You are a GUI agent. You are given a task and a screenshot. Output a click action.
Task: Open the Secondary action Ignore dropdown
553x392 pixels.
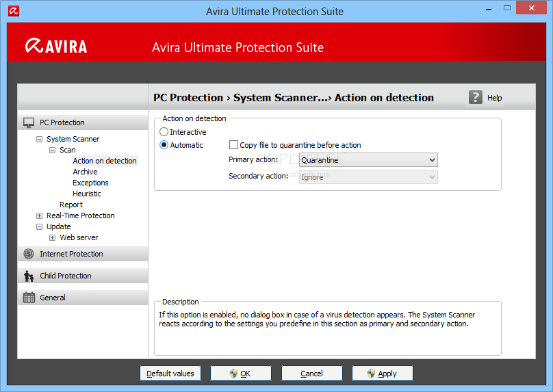pos(368,177)
